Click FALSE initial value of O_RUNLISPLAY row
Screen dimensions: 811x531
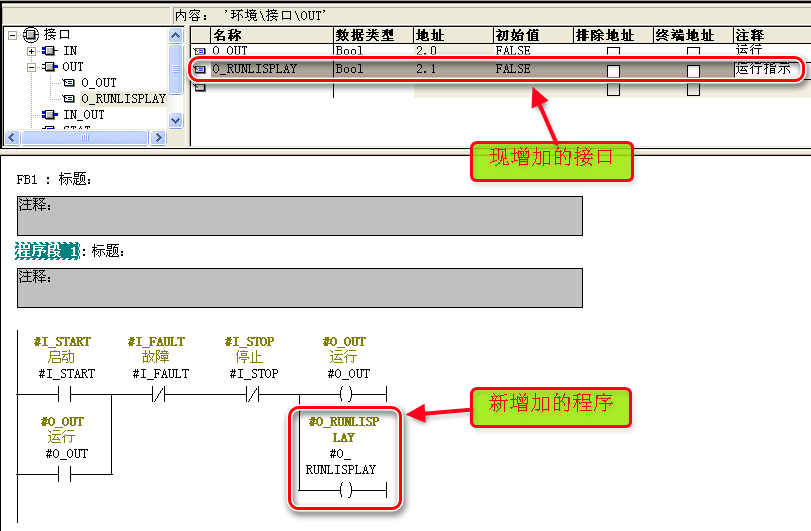(x=533, y=69)
